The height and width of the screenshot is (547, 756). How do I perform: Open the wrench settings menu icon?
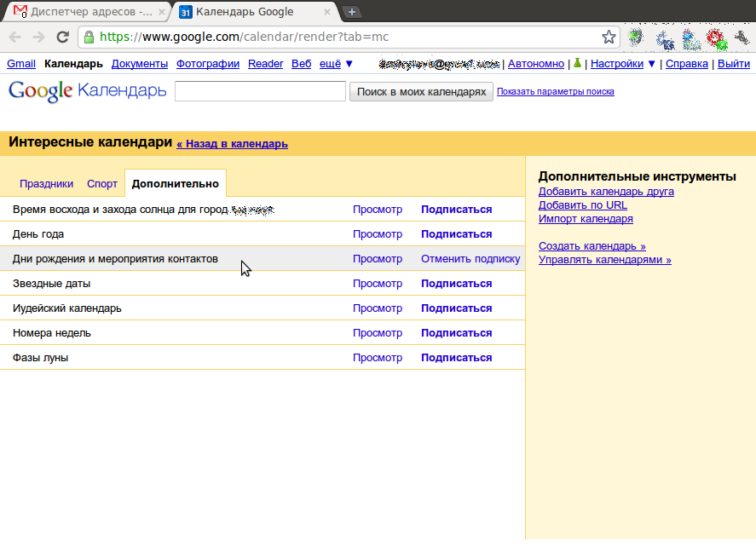click(742, 38)
